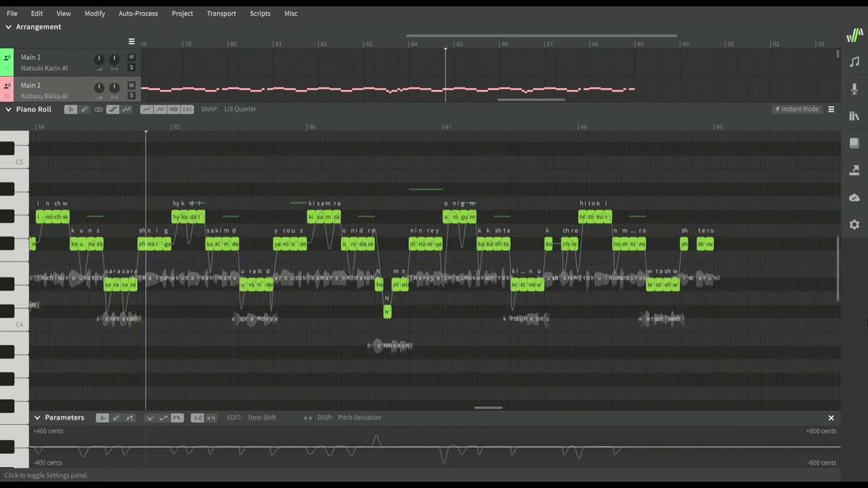The height and width of the screenshot is (488, 868).
Task: Enable Instant Mode button
Action: click(797, 109)
